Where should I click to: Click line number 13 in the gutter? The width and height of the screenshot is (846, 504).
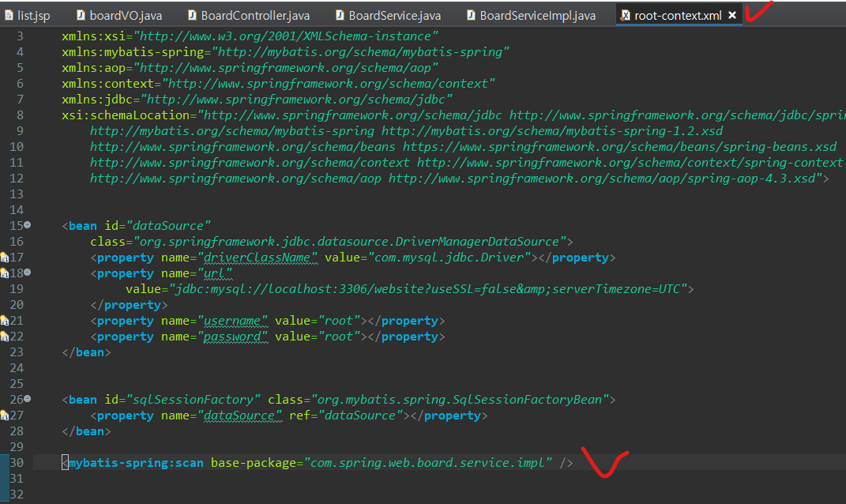(x=17, y=194)
